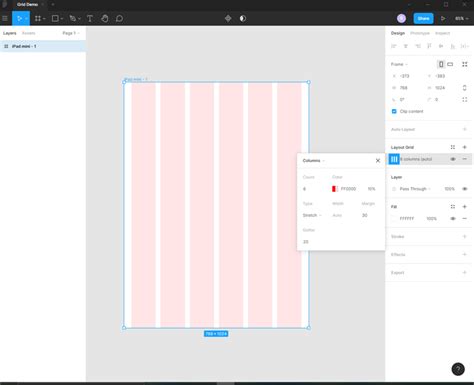The width and height of the screenshot is (474, 385).
Task: Select the Comment tool
Action: coord(119,18)
